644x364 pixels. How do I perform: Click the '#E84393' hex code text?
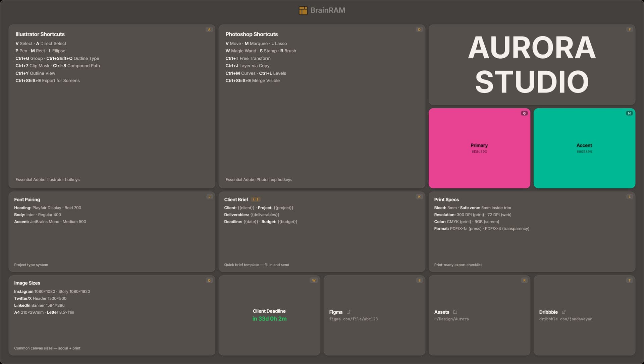pyautogui.click(x=479, y=152)
